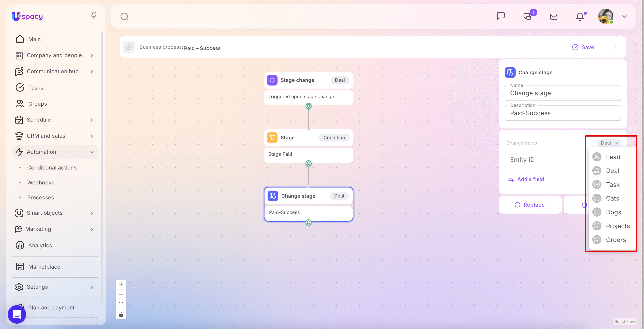Image resolution: width=644 pixels, height=329 pixels.
Task: Open the user profile dropdown arrow
Action: [624, 16]
